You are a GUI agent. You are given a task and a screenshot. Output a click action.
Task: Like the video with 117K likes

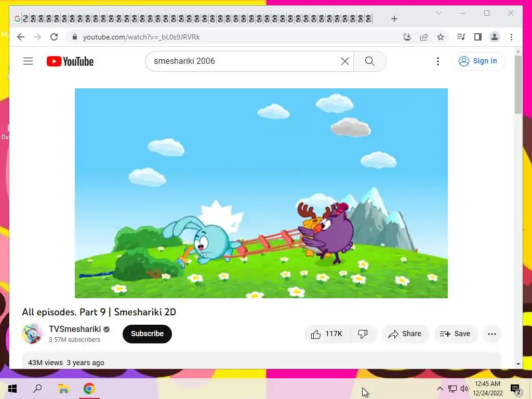327,334
